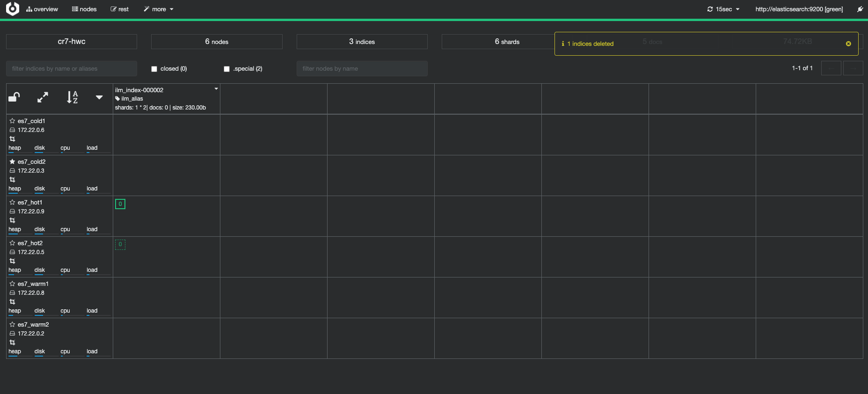Viewport: 868px width, 394px height.
Task: Open the ilm_index-000002 actions caret
Action: (x=216, y=89)
